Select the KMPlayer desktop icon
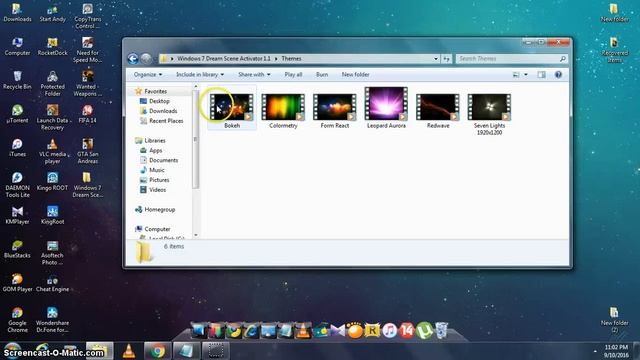The height and width of the screenshot is (360, 640). (17, 215)
